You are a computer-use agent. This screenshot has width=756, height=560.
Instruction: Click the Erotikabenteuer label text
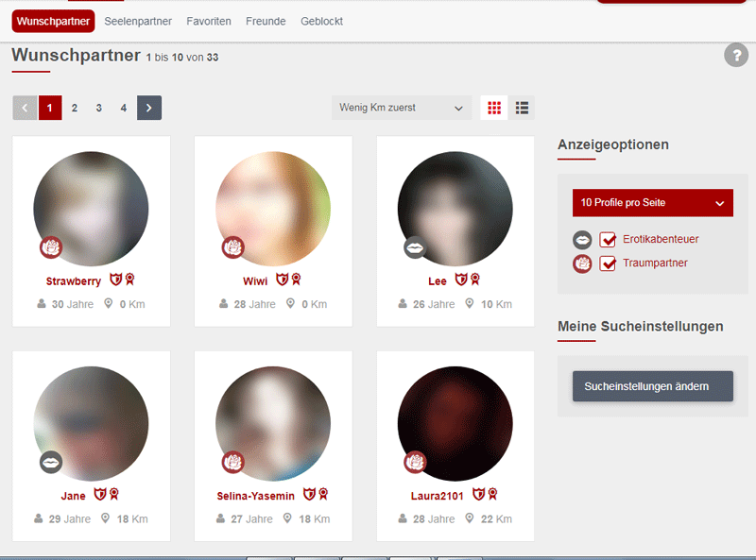(x=660, y=239)
